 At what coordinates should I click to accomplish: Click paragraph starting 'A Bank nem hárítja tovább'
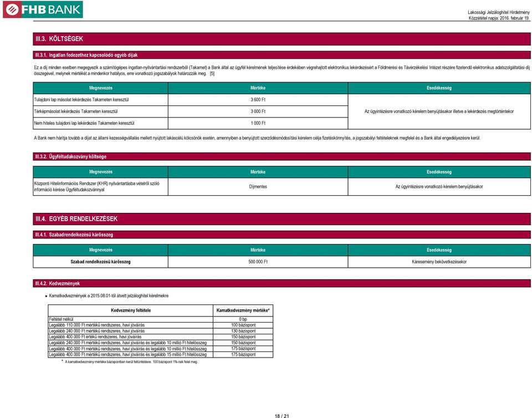(x=257, y=137)
